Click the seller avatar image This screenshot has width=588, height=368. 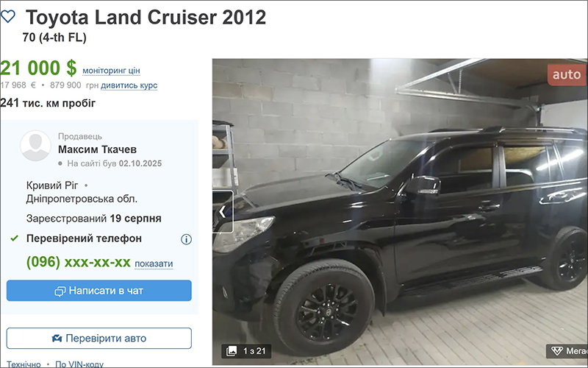point(35,146)
